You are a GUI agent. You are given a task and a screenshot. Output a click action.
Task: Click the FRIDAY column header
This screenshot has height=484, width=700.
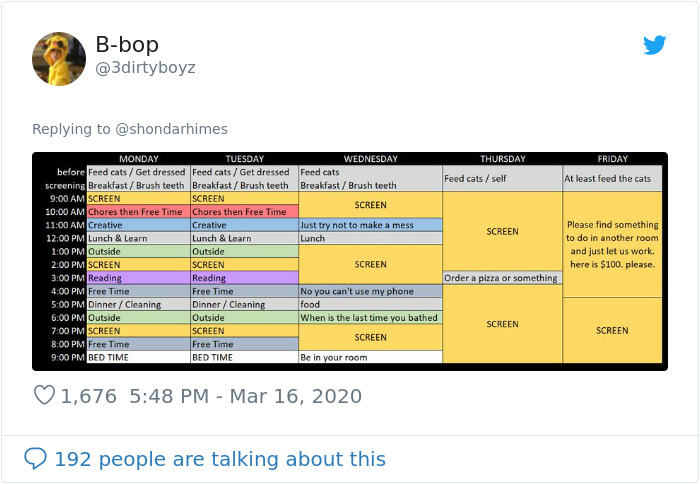coord(612,159)
